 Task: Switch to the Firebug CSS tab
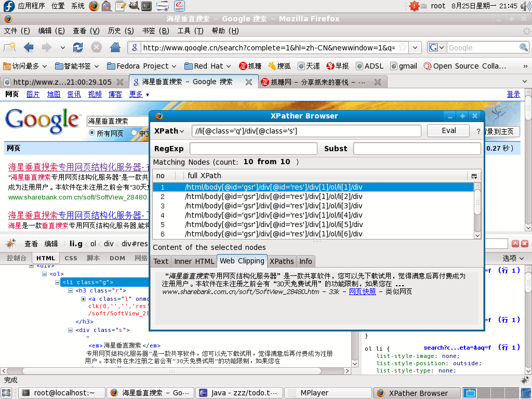click(71, 258)
